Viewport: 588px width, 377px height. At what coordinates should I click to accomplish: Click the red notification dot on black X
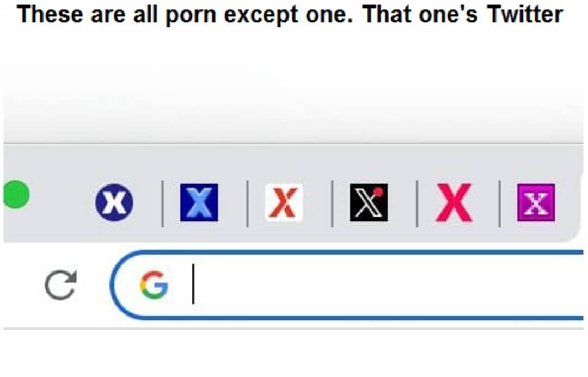[379, 192]
